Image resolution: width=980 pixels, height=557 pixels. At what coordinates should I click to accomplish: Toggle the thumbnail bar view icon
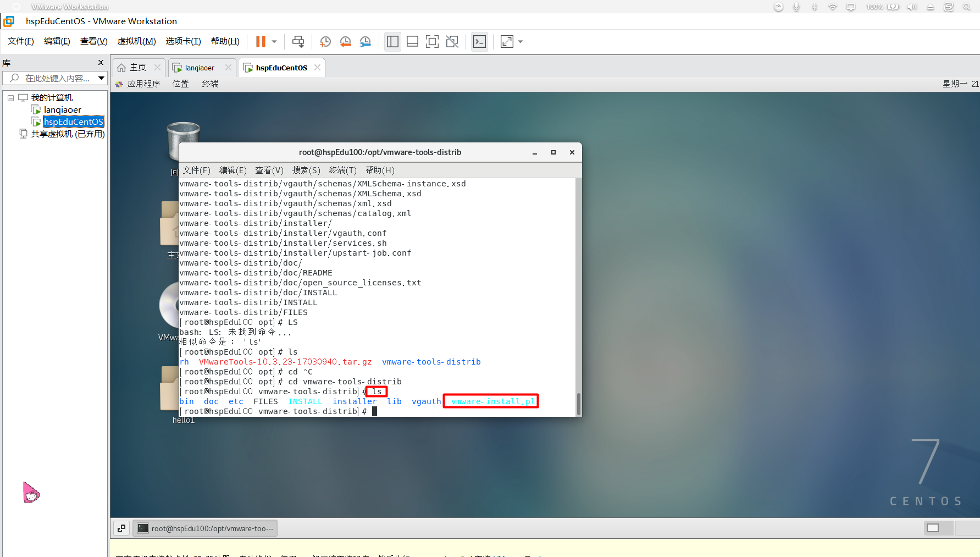(x=412, y=42)
